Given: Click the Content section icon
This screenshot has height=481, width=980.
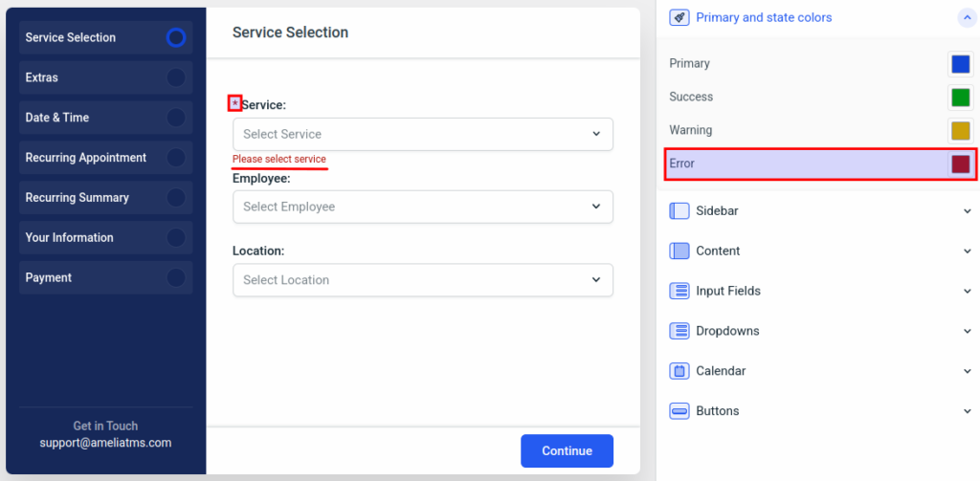Looking at the screenshot, I should click(679, 251).
